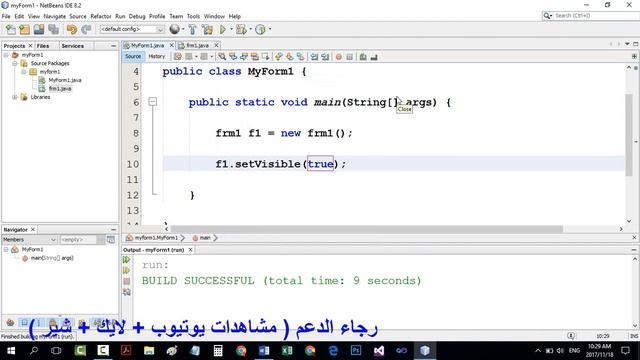Select MyForm1.java in Projects tree

pos(65,80)
